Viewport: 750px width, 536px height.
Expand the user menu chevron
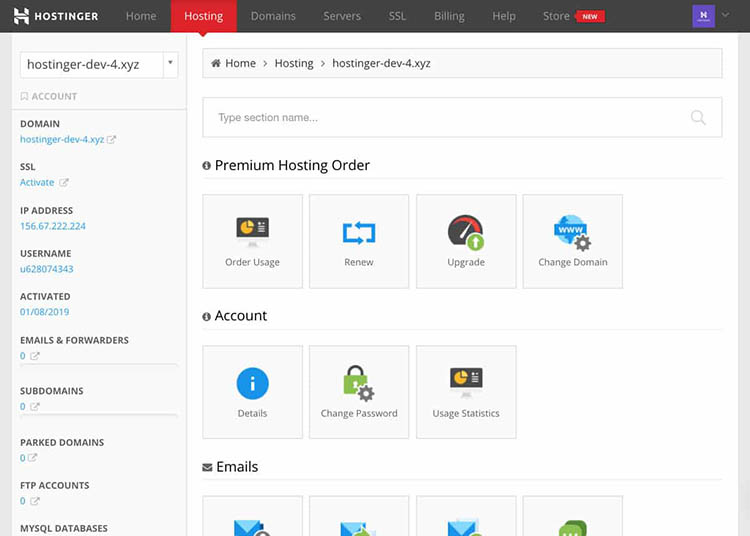(x=726, y=15)
